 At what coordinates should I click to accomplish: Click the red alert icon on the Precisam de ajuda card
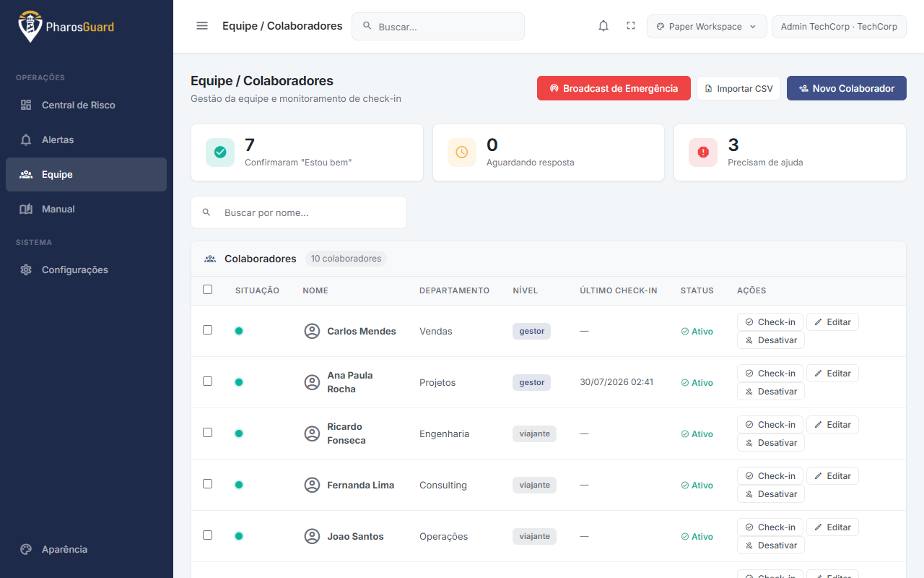(x=703, y=152)
